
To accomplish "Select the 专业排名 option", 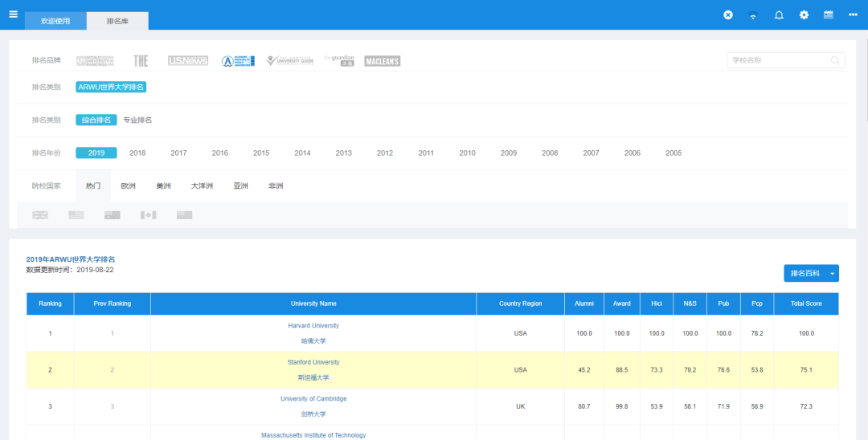I will [x=137, y=120].
